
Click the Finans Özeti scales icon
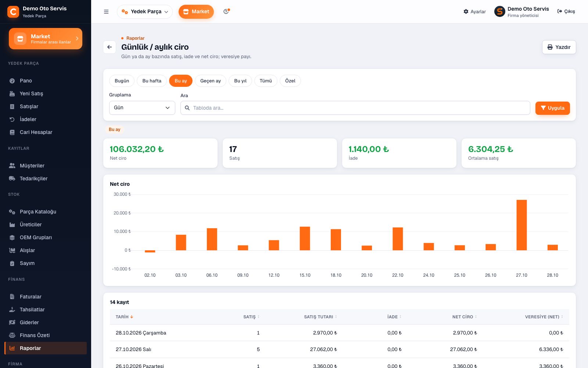click(12, 335)
